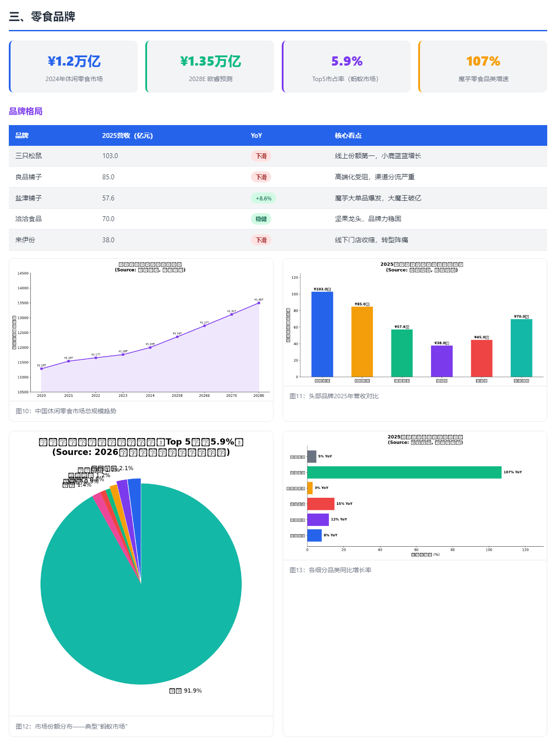Screen dimensions: 560x744
Task: Click the 2028E point labeled ¥1.35T
Action: tap(259, 303)
